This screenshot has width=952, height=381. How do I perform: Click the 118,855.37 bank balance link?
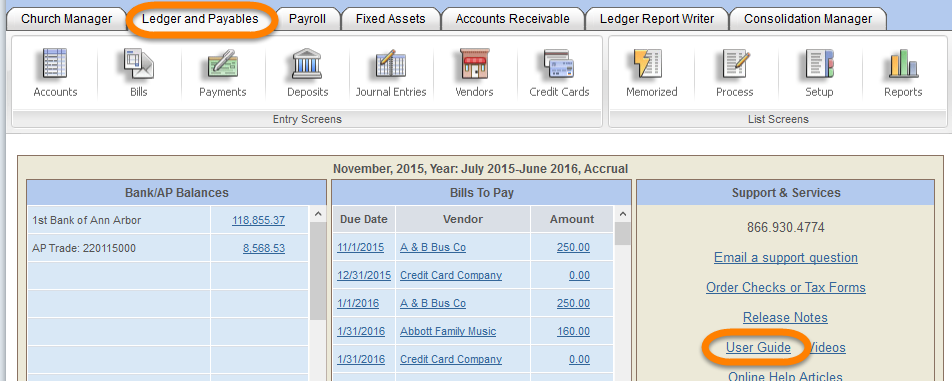click(258, 220)
